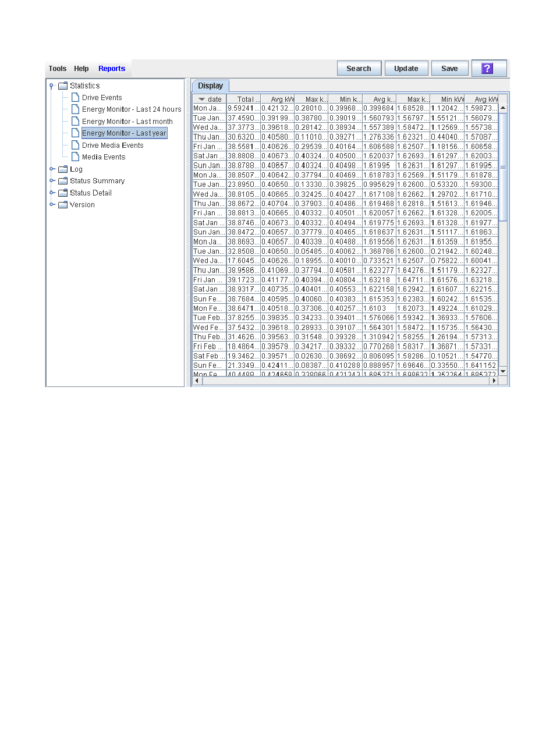Click the vertical scrollbar thumb
553x756 pixels.
point(503,167)
